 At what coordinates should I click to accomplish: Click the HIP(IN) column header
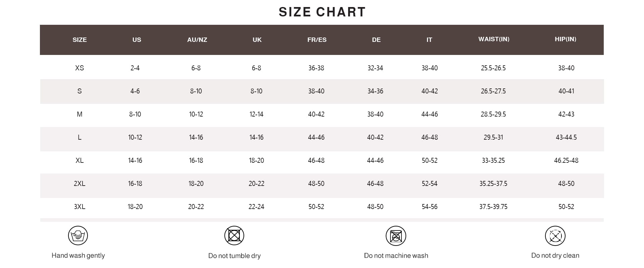click(x=566, y=39)
